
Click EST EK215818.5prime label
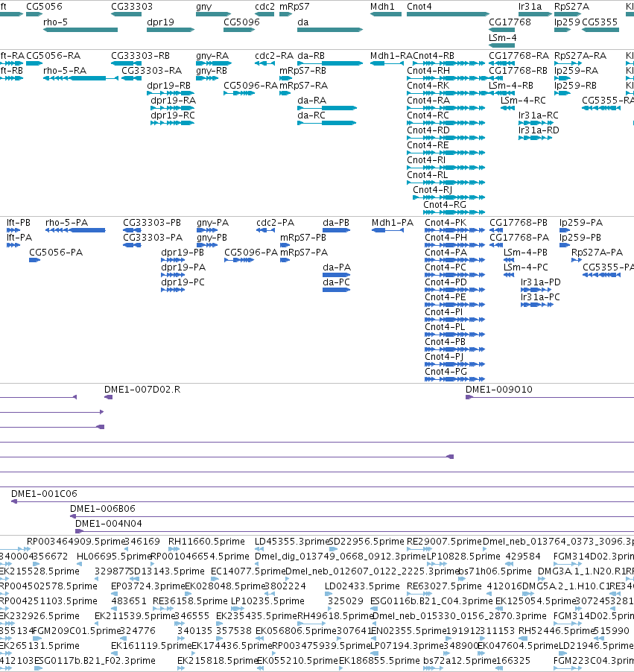coord(217,661)
